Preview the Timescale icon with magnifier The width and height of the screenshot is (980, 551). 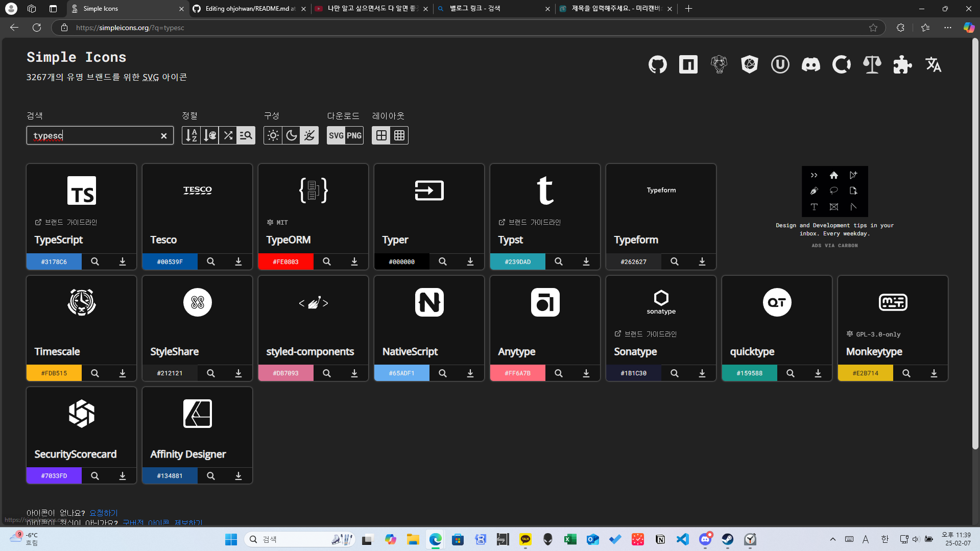pyautogui.click(x=95, y=373)
